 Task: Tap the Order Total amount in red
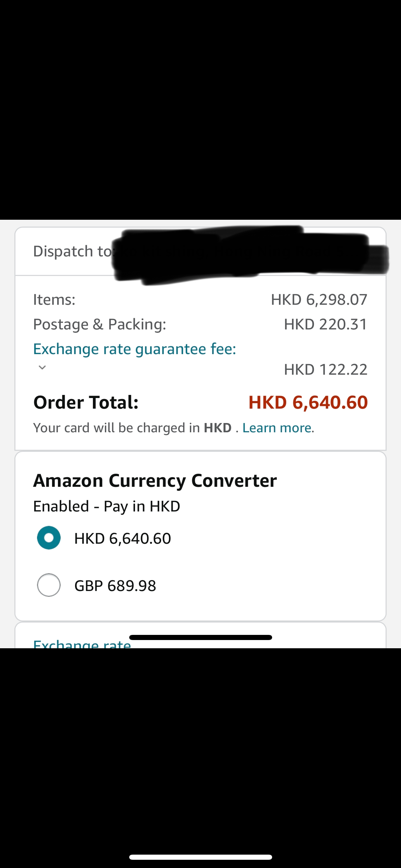click(308, 402)
